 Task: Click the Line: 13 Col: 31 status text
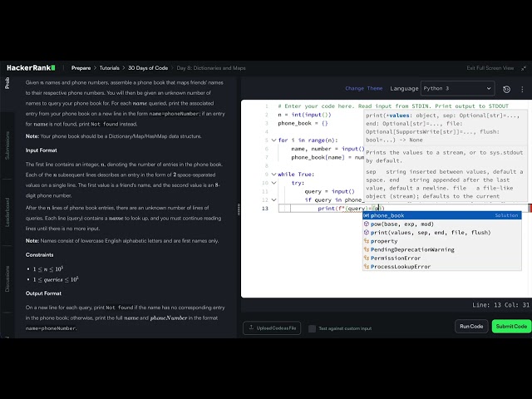coord(500,305)
